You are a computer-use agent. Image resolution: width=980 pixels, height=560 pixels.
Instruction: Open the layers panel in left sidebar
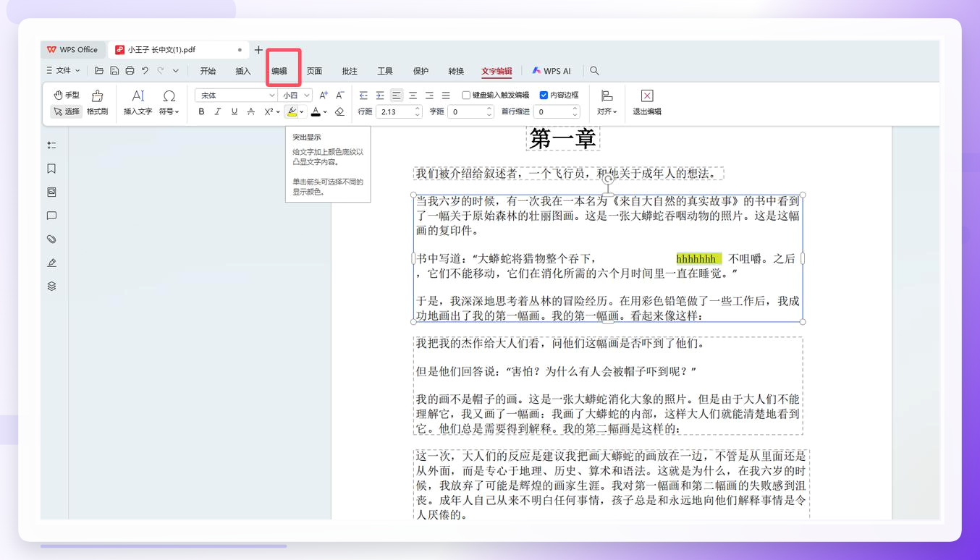[51, 286]
